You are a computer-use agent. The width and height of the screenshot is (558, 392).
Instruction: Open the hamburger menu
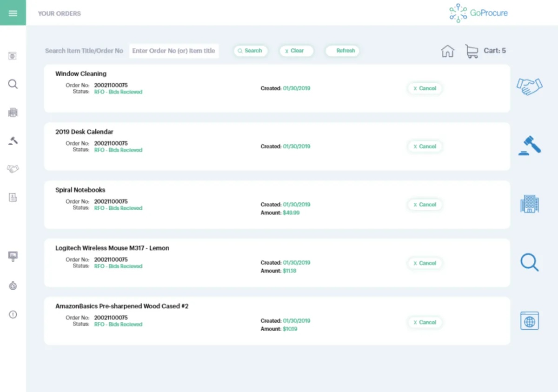coord(13,13)
